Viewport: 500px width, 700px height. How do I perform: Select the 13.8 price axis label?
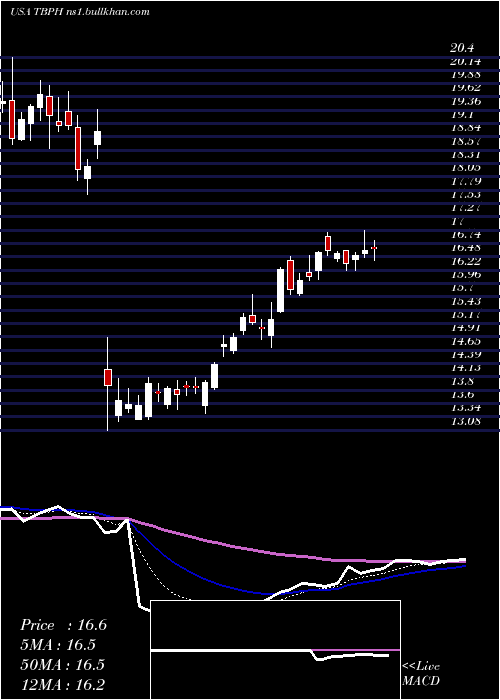pyautogui.click(x=463, y=381)
